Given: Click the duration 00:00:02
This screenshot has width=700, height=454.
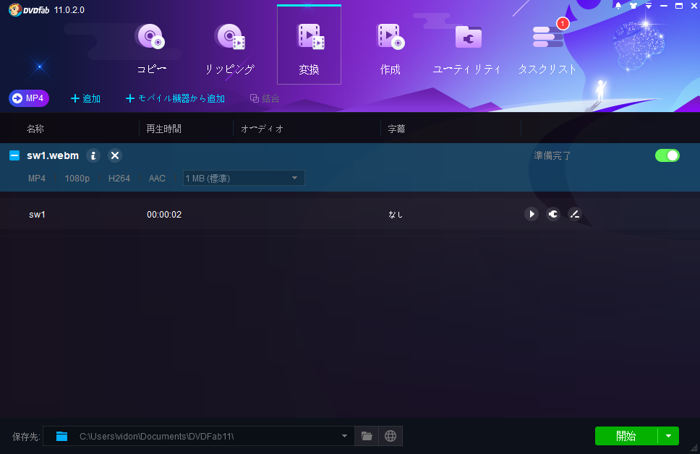Looking at the screenshot, I should click(x=164, y=215).
